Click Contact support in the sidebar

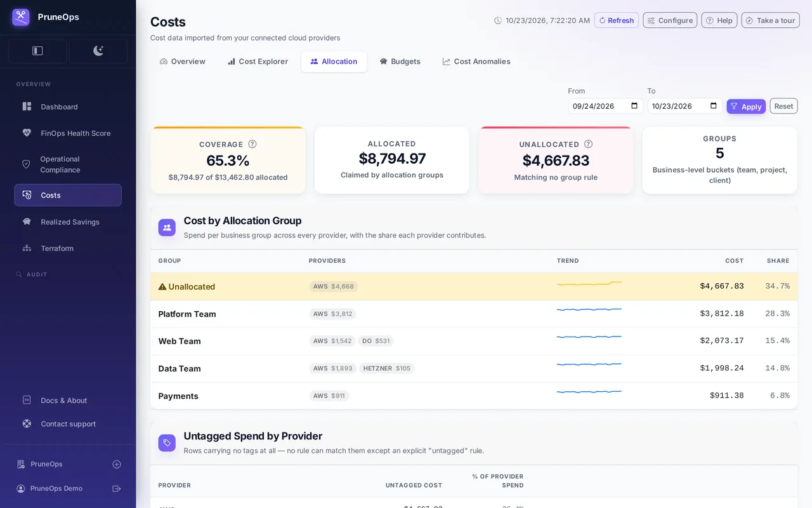pos(68,424)
